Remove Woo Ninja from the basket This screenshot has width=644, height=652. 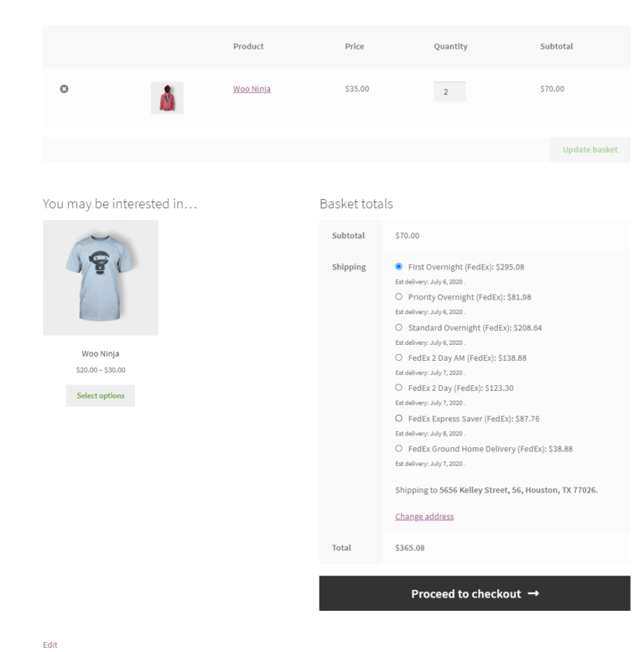pyautogui.click(x=65, y=89)
